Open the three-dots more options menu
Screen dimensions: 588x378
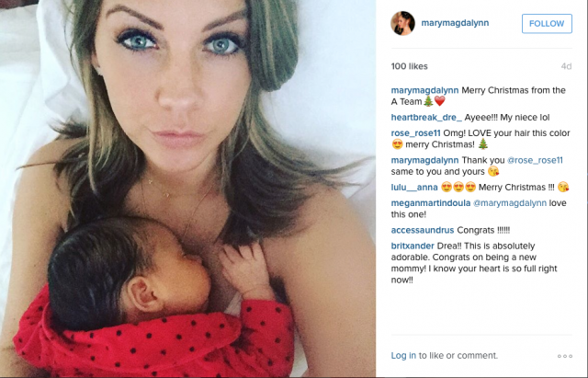click(565, 356)
